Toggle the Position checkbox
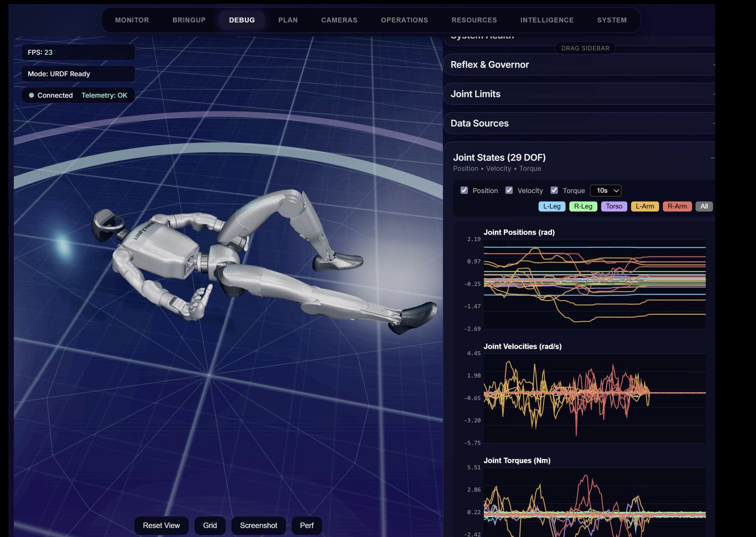Viewport: 756px width, 537px height. click(x=464, y=190)
